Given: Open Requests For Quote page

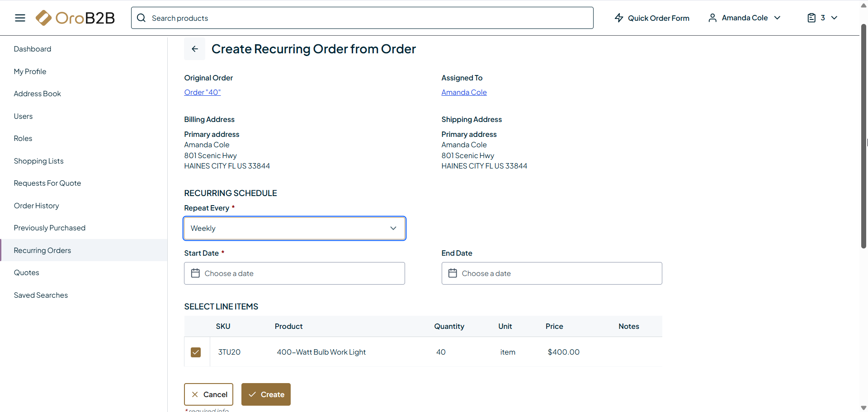Looking at the screenshot, I should coord(47,183).
